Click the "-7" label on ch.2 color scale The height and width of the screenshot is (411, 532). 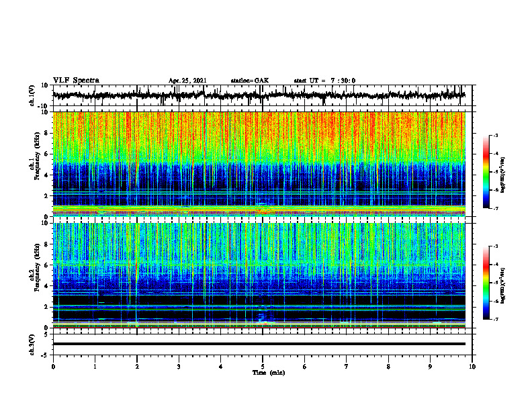coord(495,319)
